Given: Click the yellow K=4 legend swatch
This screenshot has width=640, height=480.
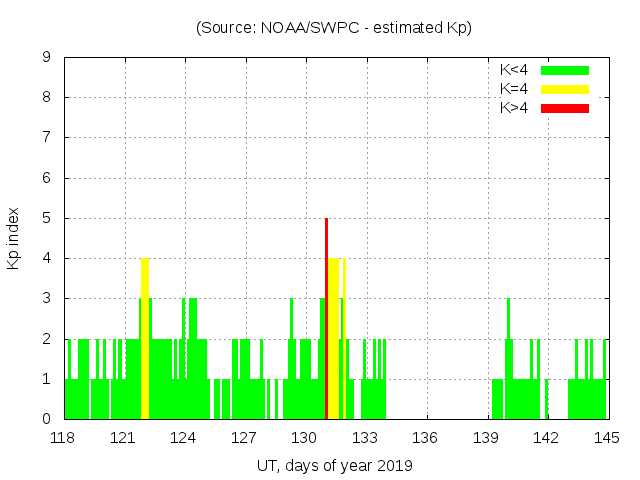Looking at the screenshot, I should click(565, 89).
